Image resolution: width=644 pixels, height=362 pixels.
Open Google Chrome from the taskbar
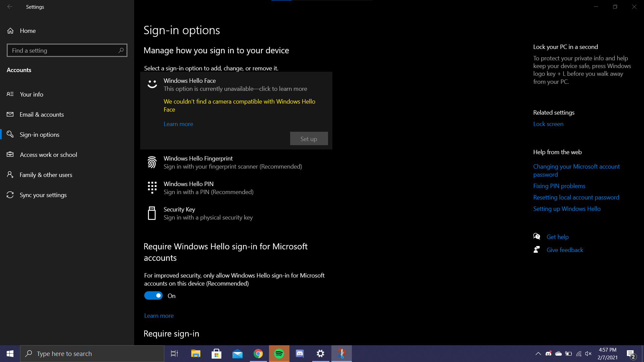pos(258,354)
